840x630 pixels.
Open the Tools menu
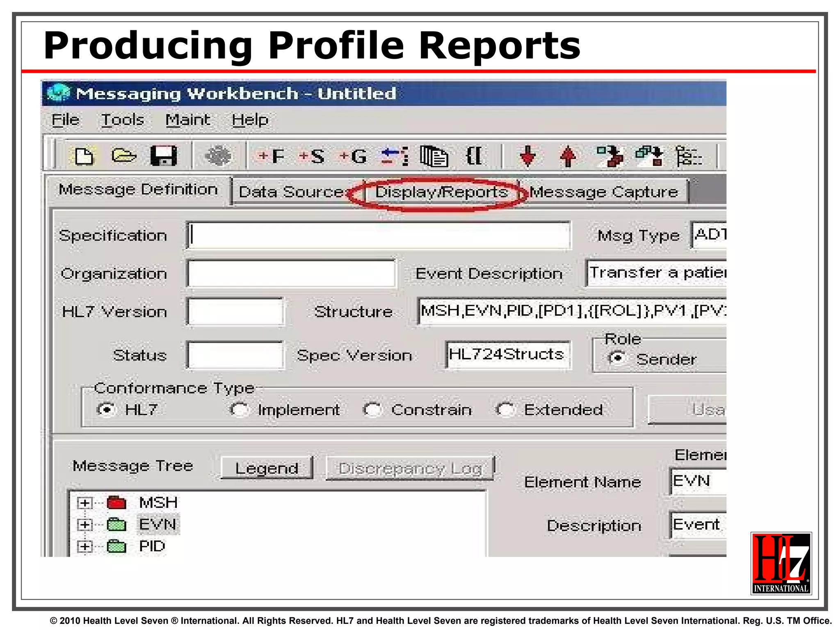click(123, 120)
